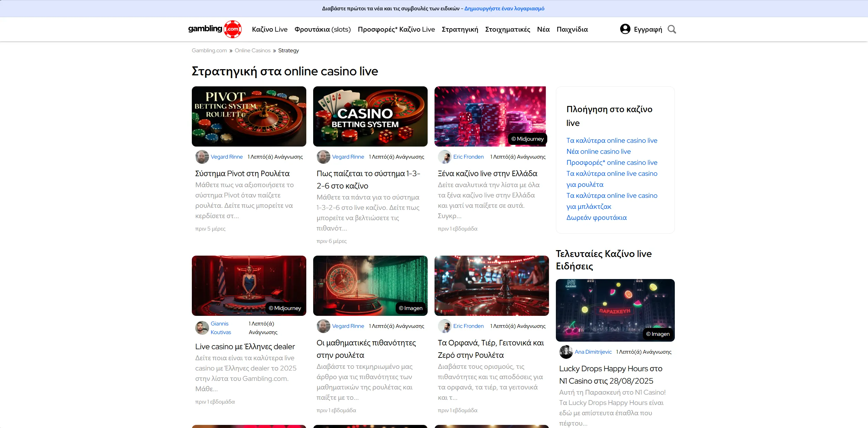Open Στοιχηματικές menu item
The image size is (868, 428).
point(507,29)
